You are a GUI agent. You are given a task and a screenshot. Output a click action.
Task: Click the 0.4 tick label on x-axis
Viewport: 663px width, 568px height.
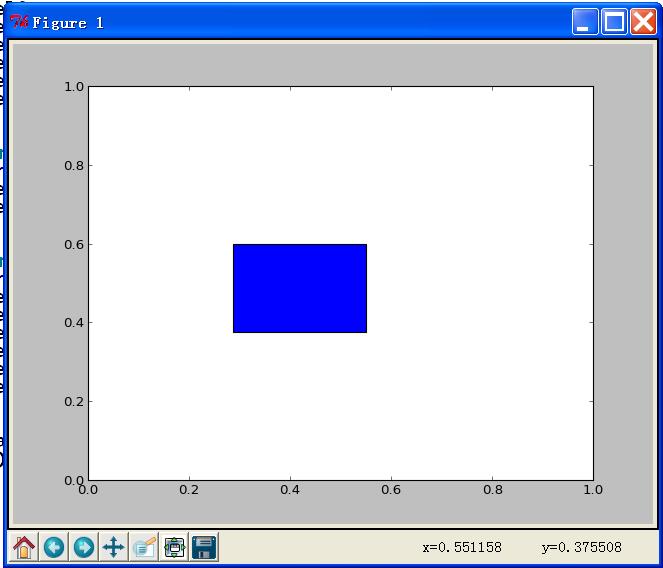[290, 490]
